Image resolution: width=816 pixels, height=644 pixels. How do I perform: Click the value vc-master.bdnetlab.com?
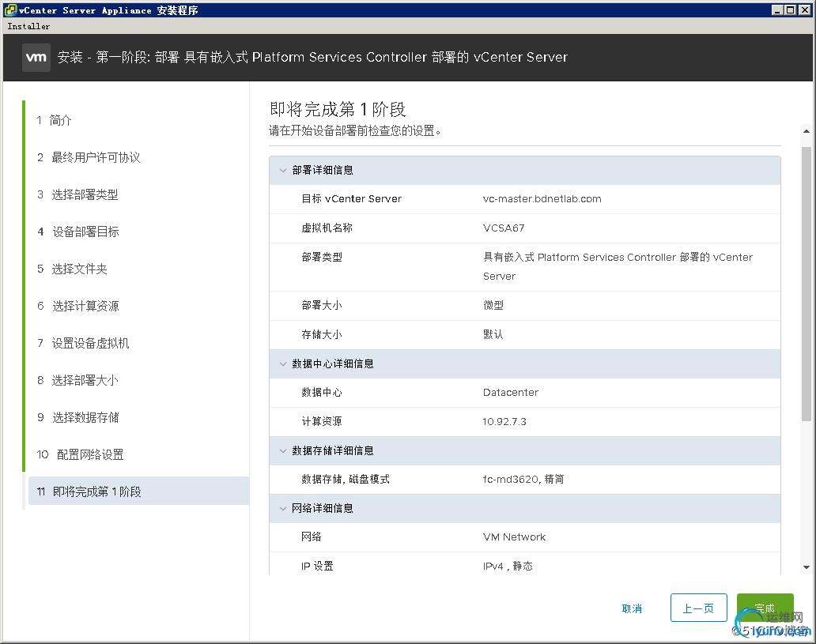(x=542, y=198)
